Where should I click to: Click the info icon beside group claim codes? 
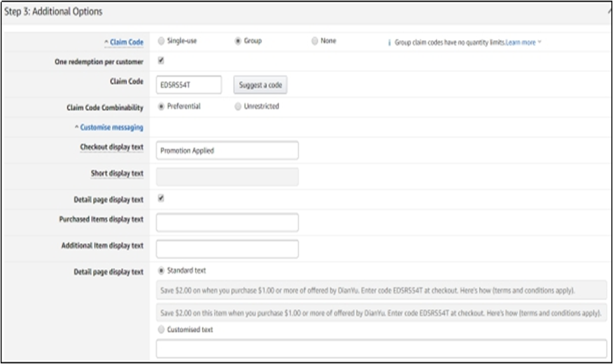[x=390, y=43]
